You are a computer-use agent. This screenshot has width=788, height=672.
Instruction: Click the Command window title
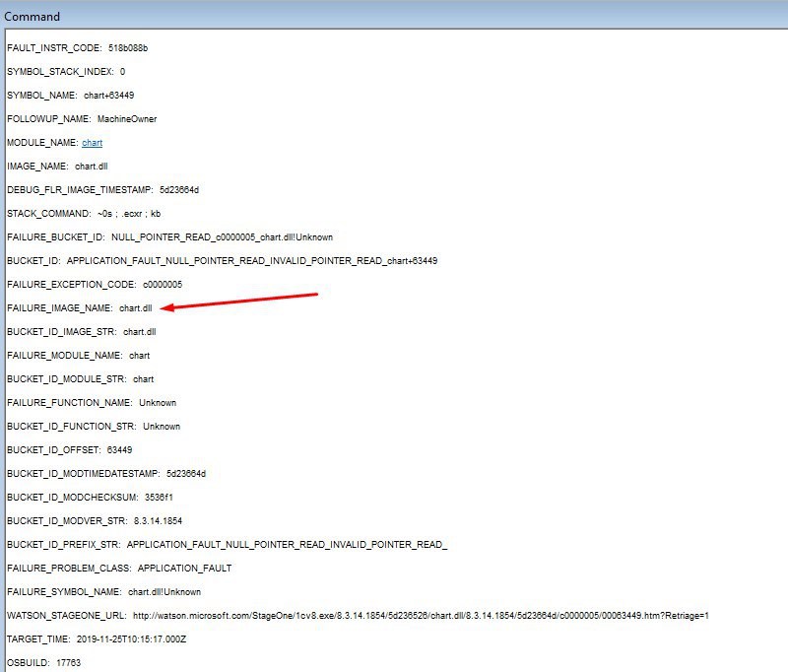pyautogui.click(x=33, y=17)
